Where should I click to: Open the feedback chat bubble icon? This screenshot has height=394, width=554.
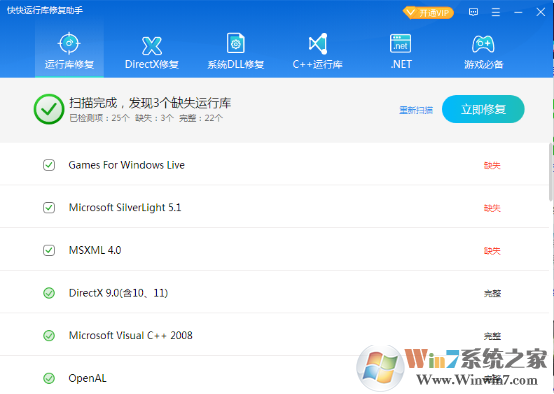473,12
